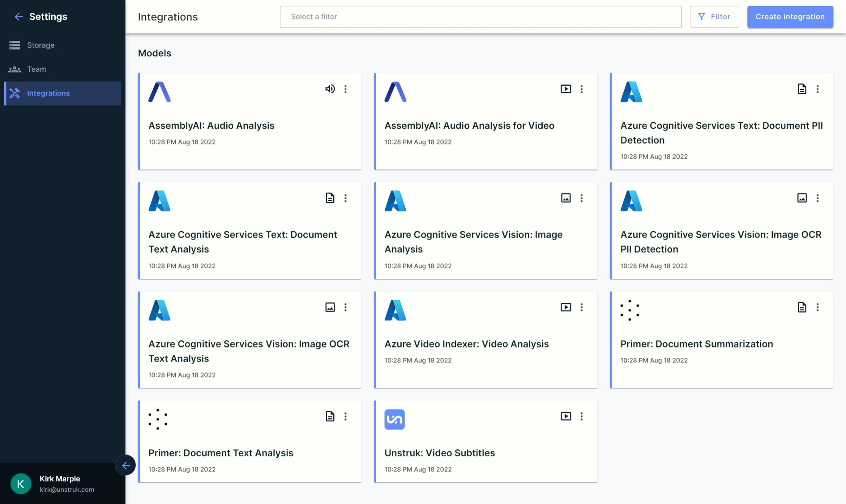The width and height of the screenshot is (846, 504).
Task: Click the Select a filter field
Action: (x=480, y=17)
